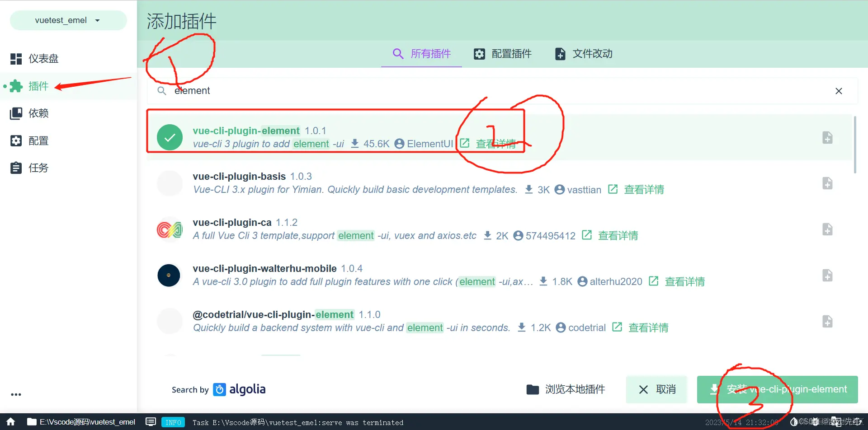This screenshot has height=430, width=868.
Task: Click the vue-cli-plugin-element plugin title
Action: (x=246, y=131)
